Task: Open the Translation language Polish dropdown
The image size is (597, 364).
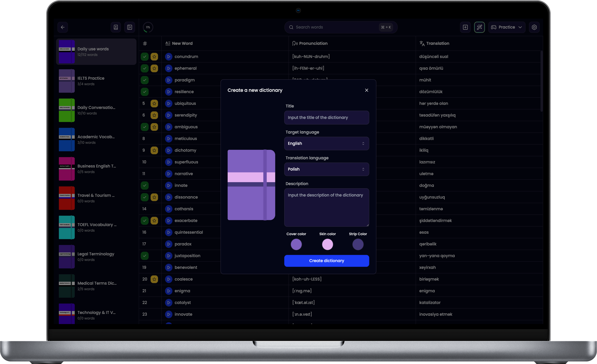Action: (326, 169)
